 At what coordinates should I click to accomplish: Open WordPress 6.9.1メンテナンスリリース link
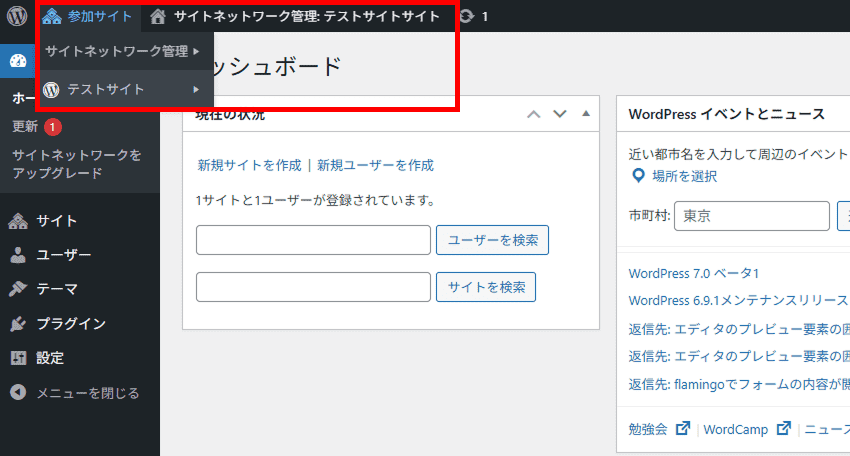click(x=738, y=300)
